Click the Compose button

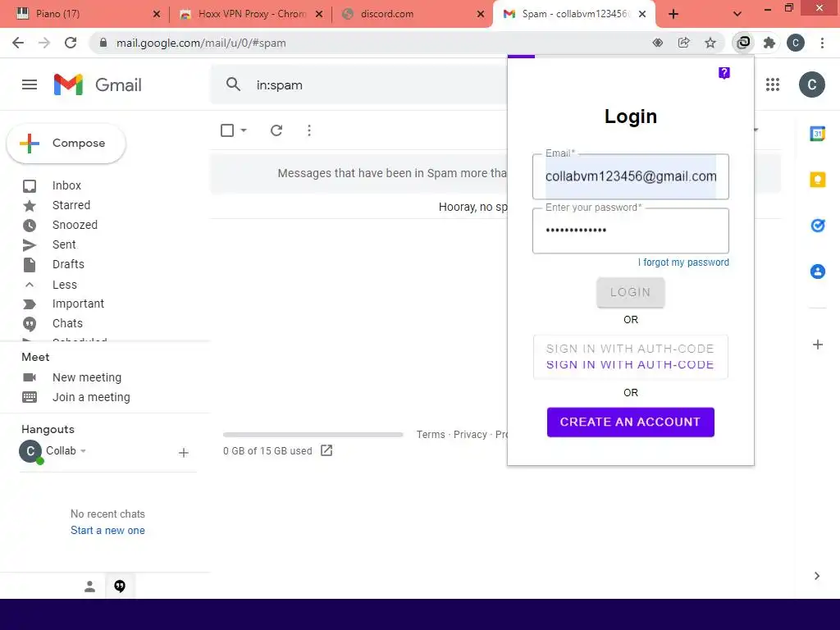[x=66, y=143]
